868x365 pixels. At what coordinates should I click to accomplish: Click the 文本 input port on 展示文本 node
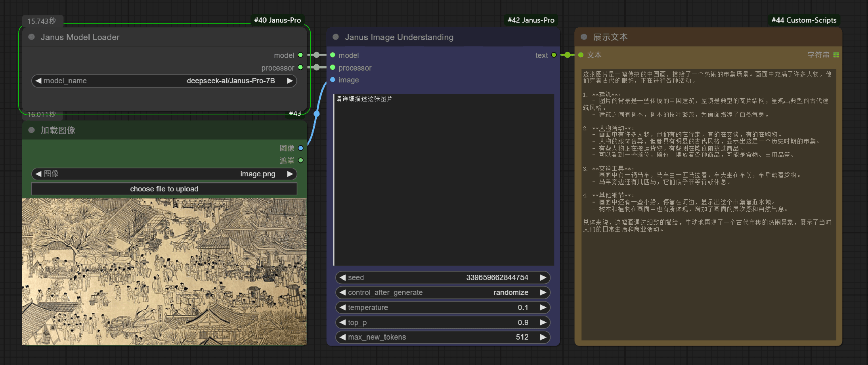[x=581, y=55]
